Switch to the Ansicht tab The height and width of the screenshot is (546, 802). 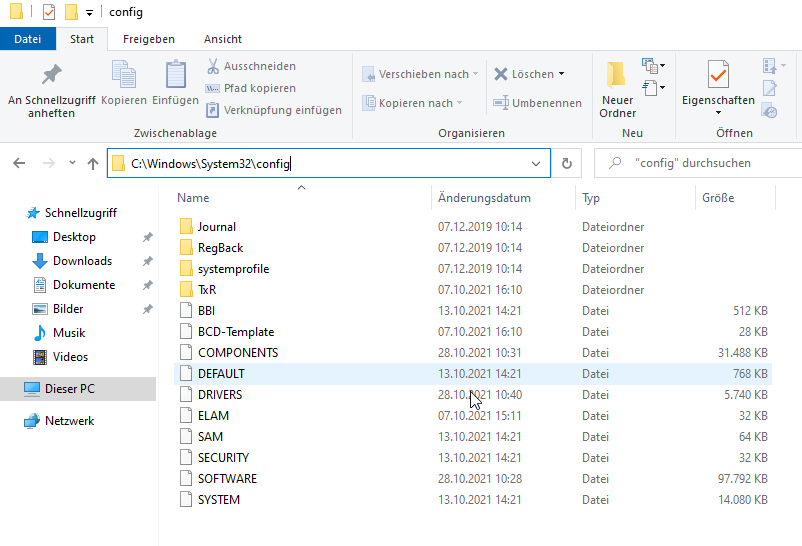(x=222, y=39)
